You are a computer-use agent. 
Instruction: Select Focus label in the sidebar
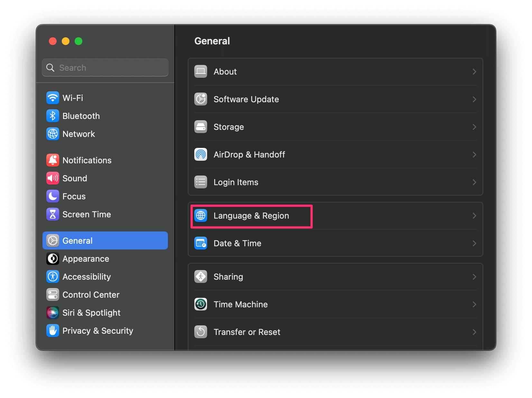(x=74, y=196)
